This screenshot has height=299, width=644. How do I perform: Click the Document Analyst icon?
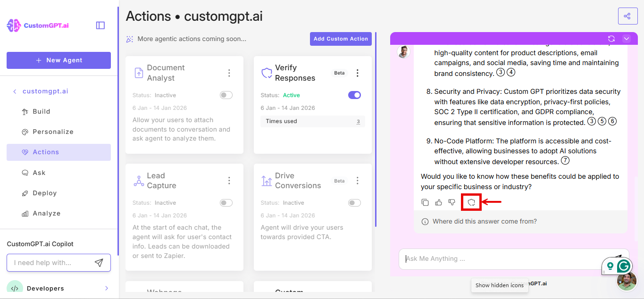click(139, 73)
